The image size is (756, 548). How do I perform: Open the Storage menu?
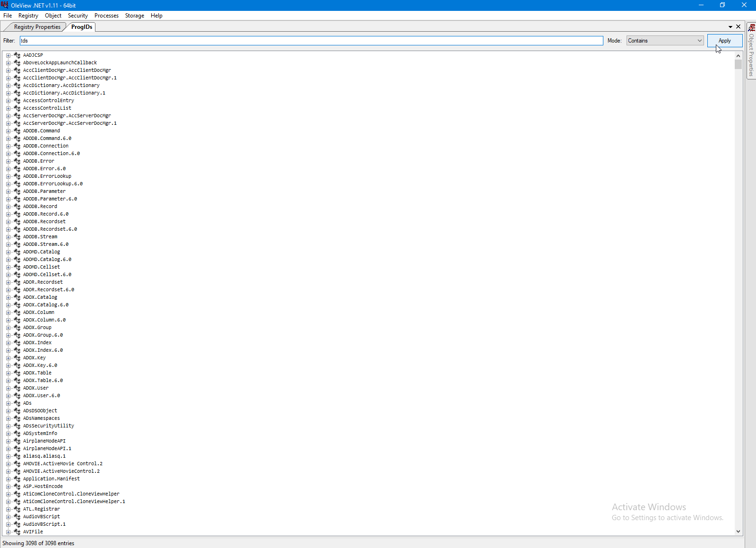pyautogui.click(x=135, y=16)
